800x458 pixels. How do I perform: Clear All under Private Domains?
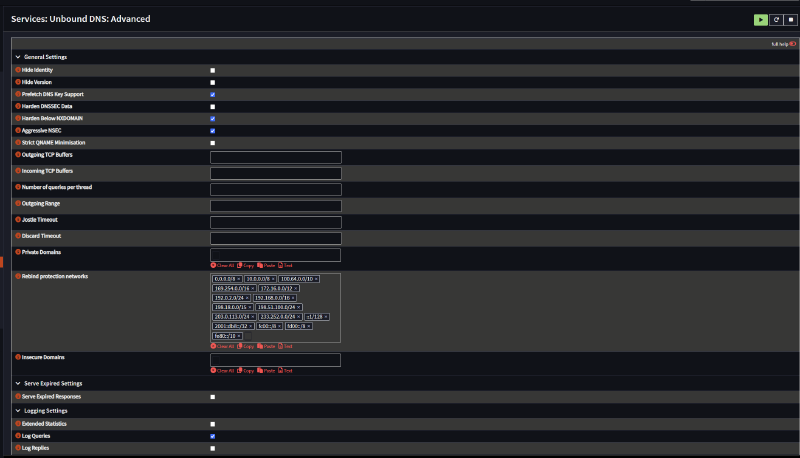tap(222, 266)
